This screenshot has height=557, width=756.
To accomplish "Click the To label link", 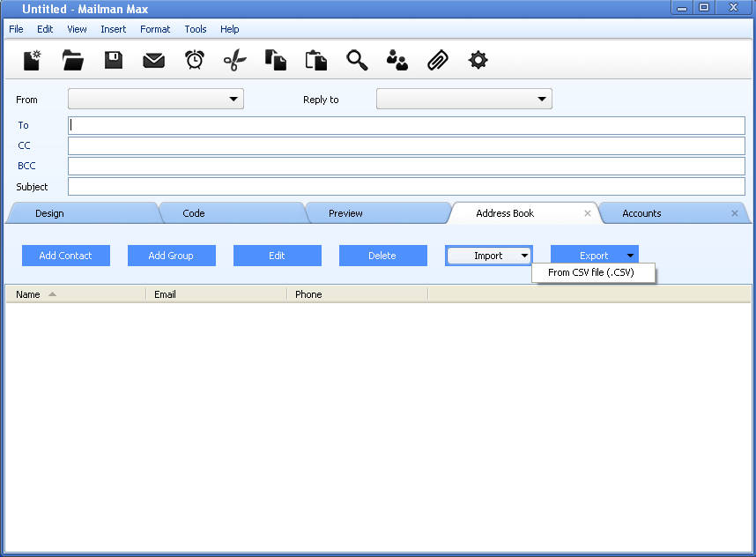I will click(x=23, y=125).
